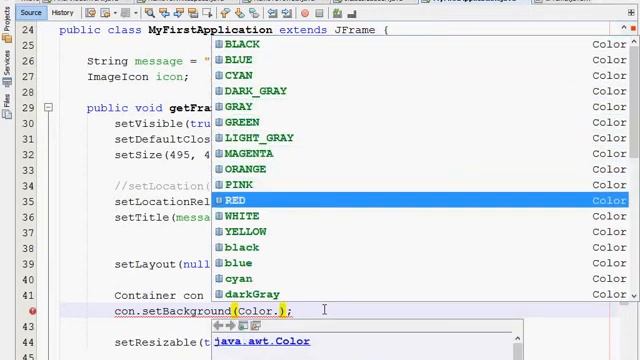This screenshot has height=360, width=640.
Task: Open the Projects side panel tab
Action: click(x=7, y=24)
